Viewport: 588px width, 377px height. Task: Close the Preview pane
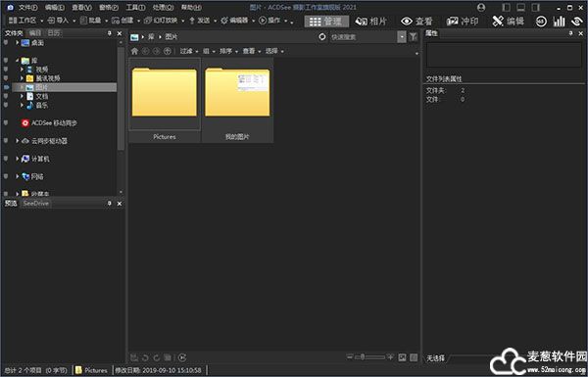(x=120, y=204)
